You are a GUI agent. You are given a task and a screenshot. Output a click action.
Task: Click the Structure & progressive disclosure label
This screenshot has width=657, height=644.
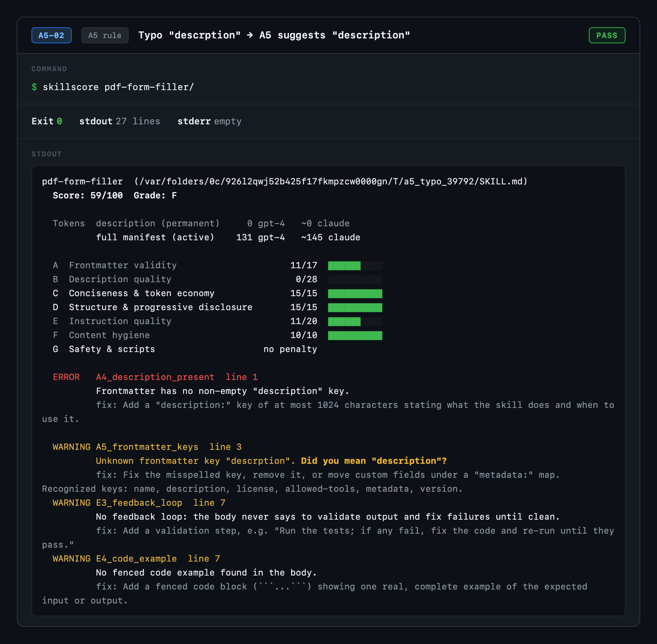click(161, 307)
